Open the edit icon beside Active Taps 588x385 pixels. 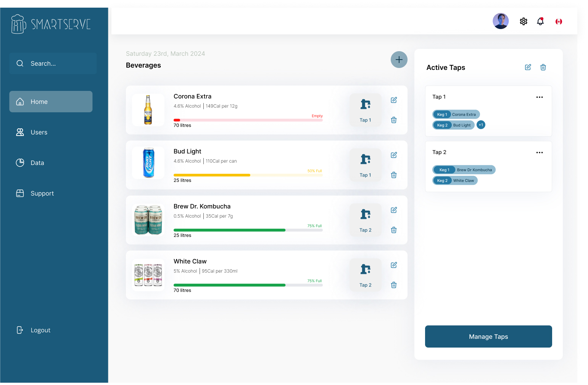[528, 67]
